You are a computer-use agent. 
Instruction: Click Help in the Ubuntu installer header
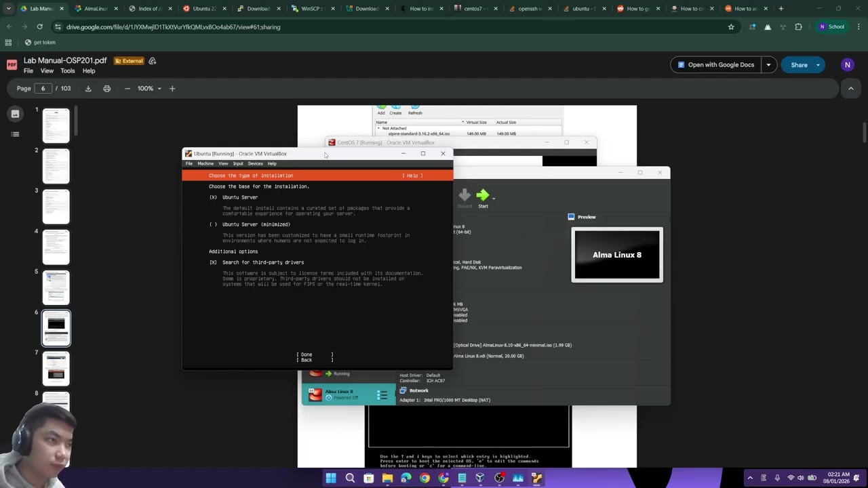click(412, 176)
